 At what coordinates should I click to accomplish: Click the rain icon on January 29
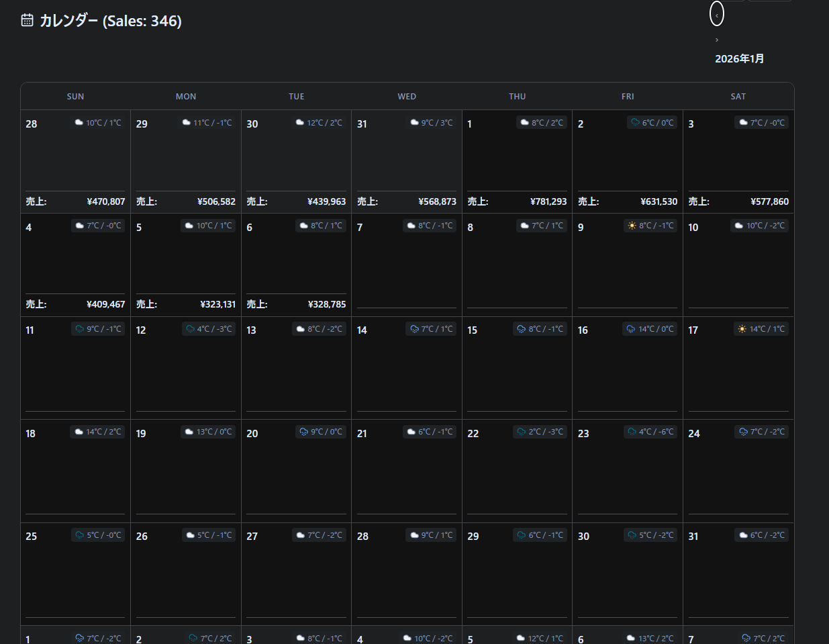click(x=522, y=535)
